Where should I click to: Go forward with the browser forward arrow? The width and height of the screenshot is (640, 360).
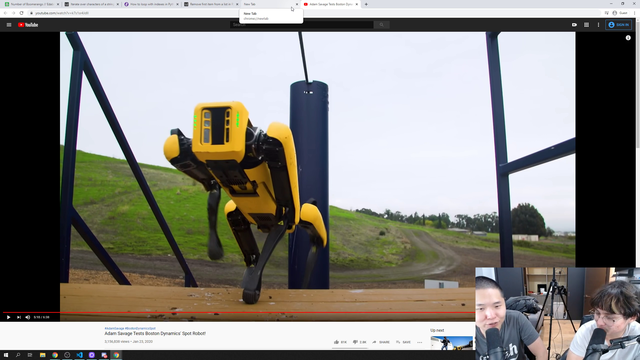(13, 13)
